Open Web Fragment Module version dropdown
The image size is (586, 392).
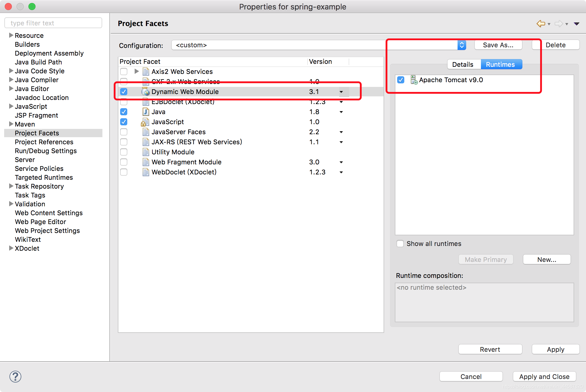(x=341, y=162)
